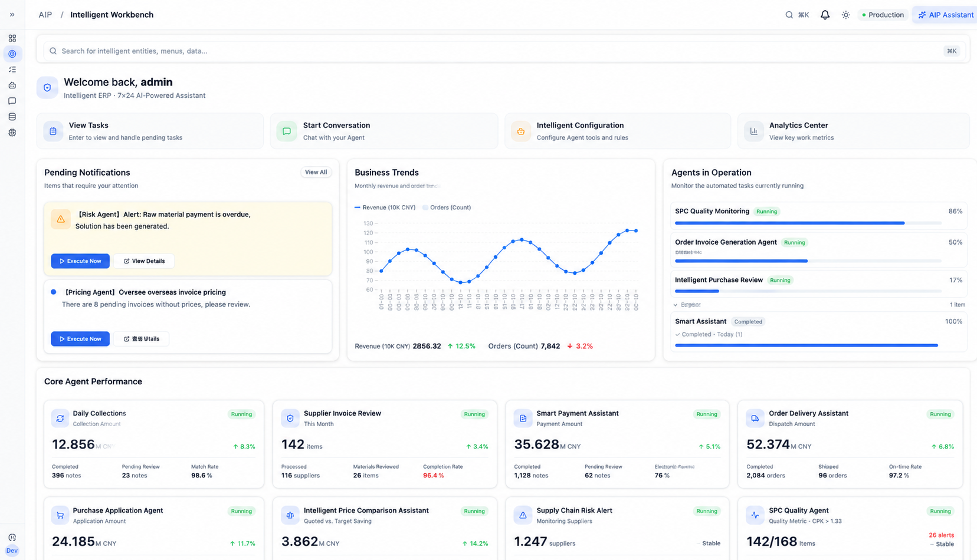Open the robot agent icon in sidebar
Viewport: 977px width, 560px height.
point(12,85)
